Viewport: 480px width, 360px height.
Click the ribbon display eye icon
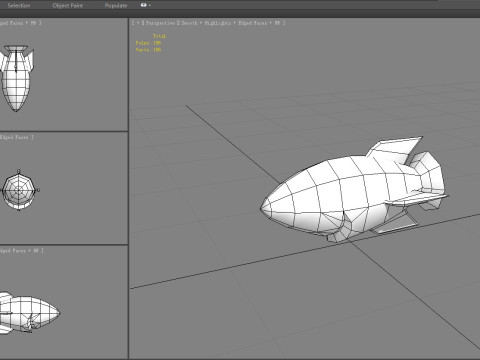(144, 5)
